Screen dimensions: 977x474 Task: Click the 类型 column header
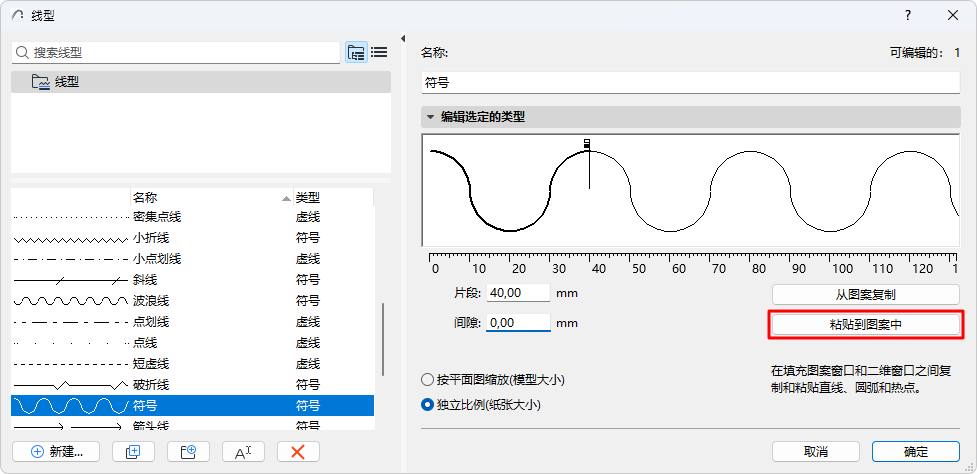click(333, 197)
